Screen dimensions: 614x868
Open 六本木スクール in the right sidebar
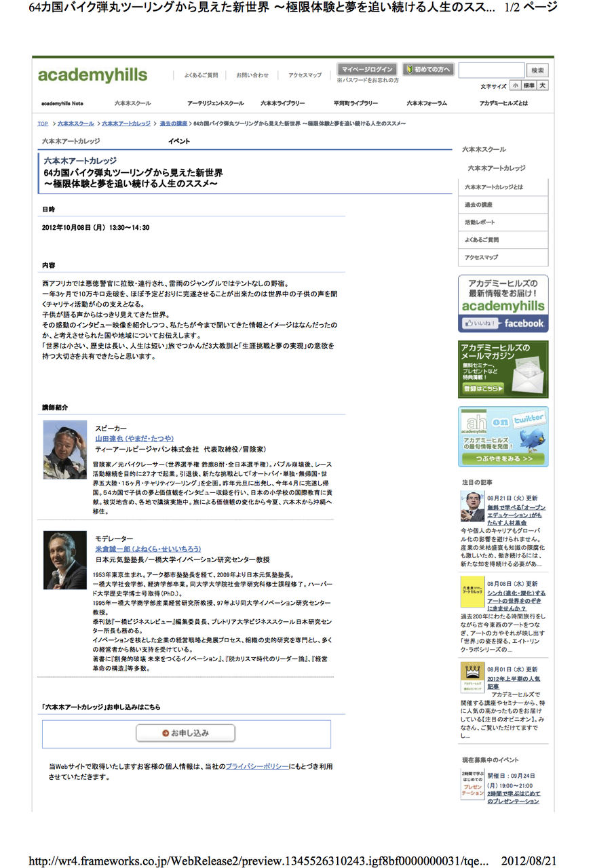tap(484, 149)
